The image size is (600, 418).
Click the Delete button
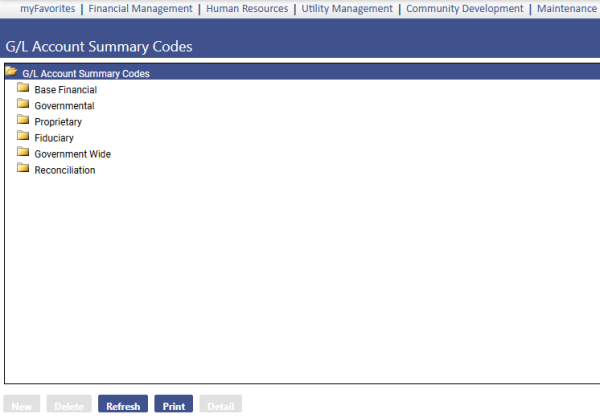[x=69, y=405]
